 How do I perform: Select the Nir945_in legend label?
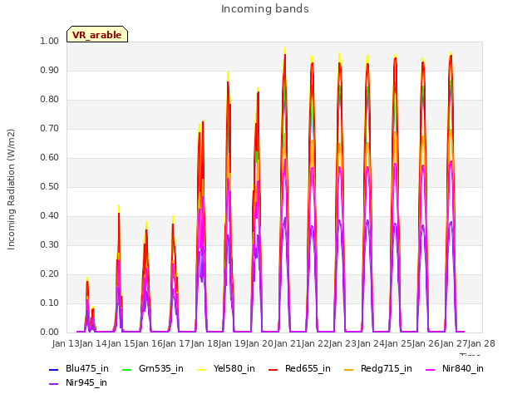(x=86, y=382)
